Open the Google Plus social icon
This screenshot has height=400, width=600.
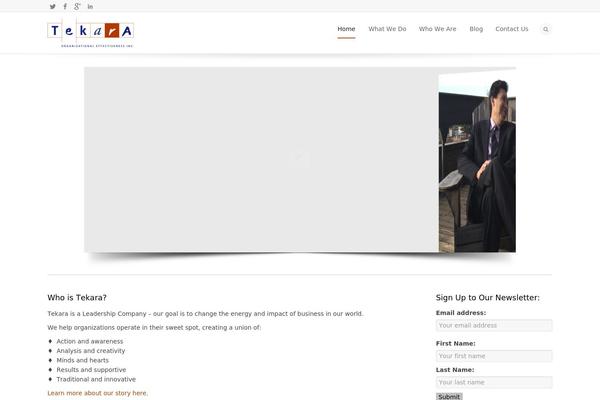(77, 7)
